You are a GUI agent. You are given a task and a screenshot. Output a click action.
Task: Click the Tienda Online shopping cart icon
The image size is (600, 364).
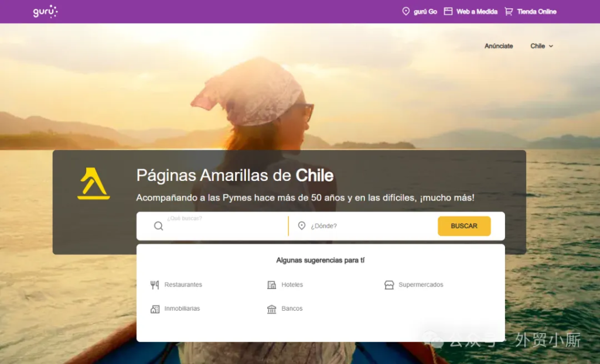[509, 12]
